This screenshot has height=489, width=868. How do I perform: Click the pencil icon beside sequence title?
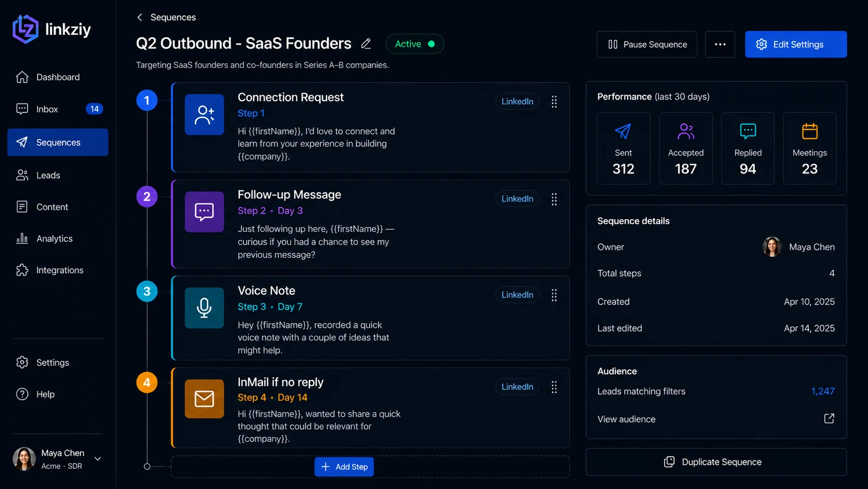tap(366, 44)
